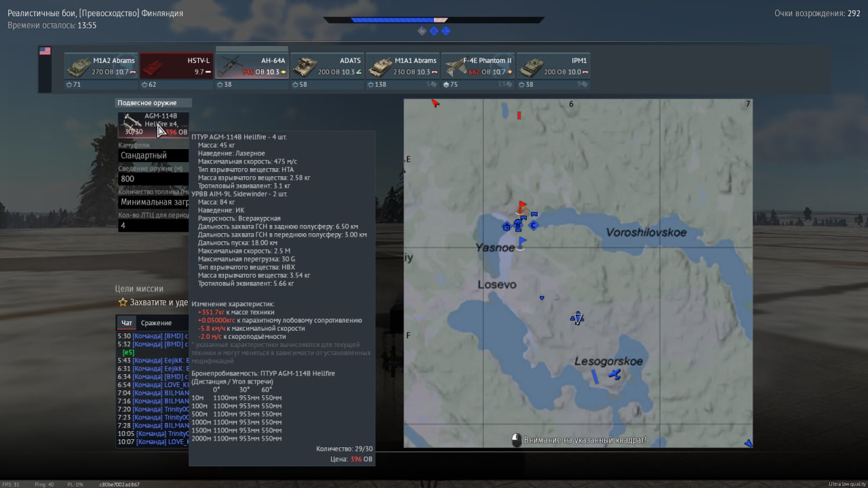Click crew skill icon under HSTV-L
Screen dimensions: 868x488
(144, 85)
